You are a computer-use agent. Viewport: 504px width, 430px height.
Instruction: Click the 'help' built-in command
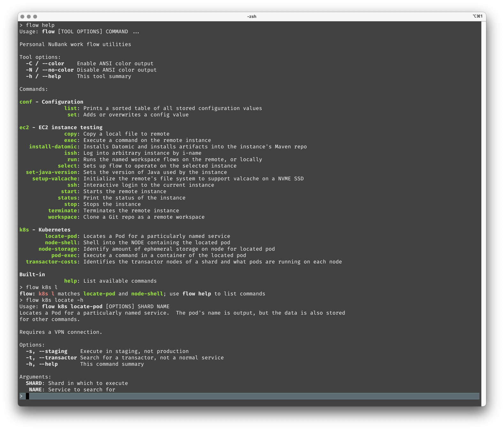71,281
